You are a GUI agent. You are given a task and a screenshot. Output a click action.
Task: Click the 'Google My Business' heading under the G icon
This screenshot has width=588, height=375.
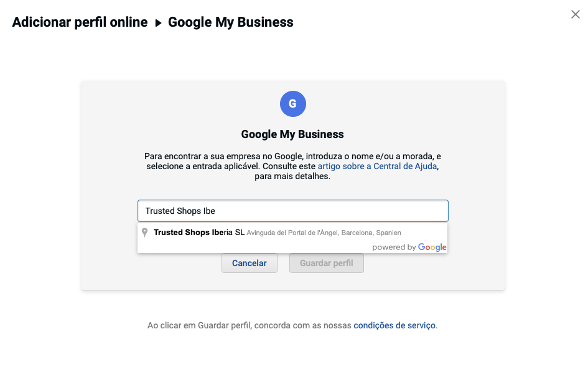click(x=292, y=134)
